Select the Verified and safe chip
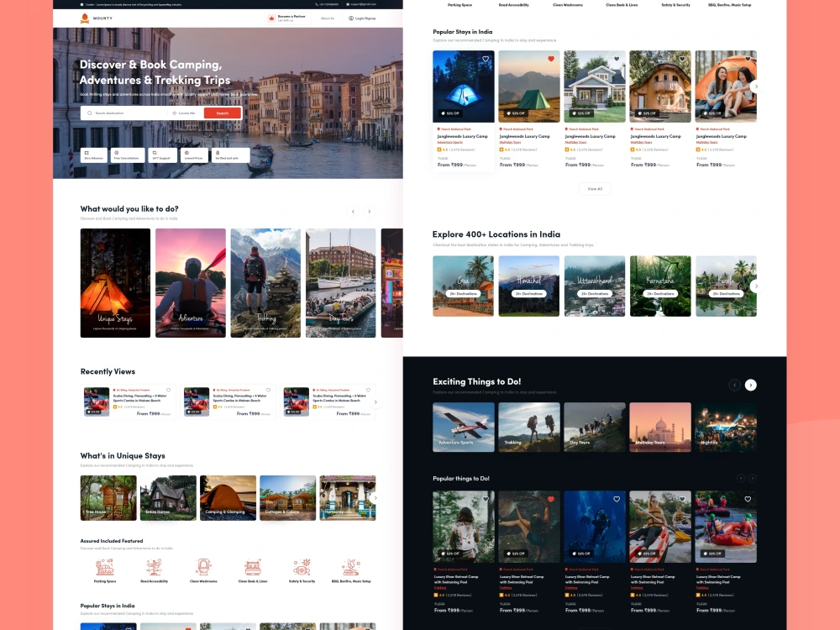 pos(230,155)
